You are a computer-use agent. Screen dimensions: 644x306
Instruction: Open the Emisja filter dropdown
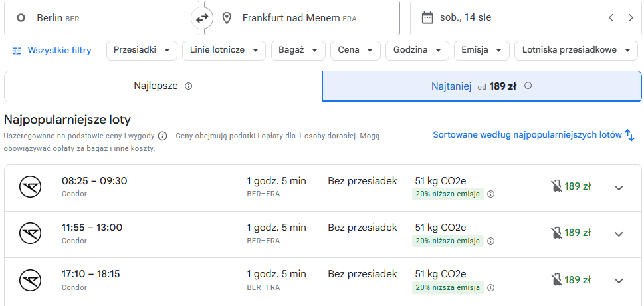click(482, 50)
